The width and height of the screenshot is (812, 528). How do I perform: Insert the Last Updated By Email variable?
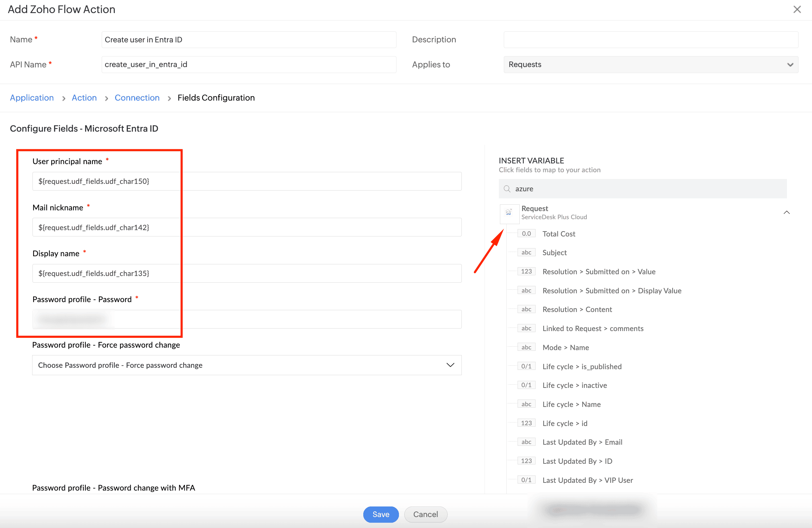(582, 442)
